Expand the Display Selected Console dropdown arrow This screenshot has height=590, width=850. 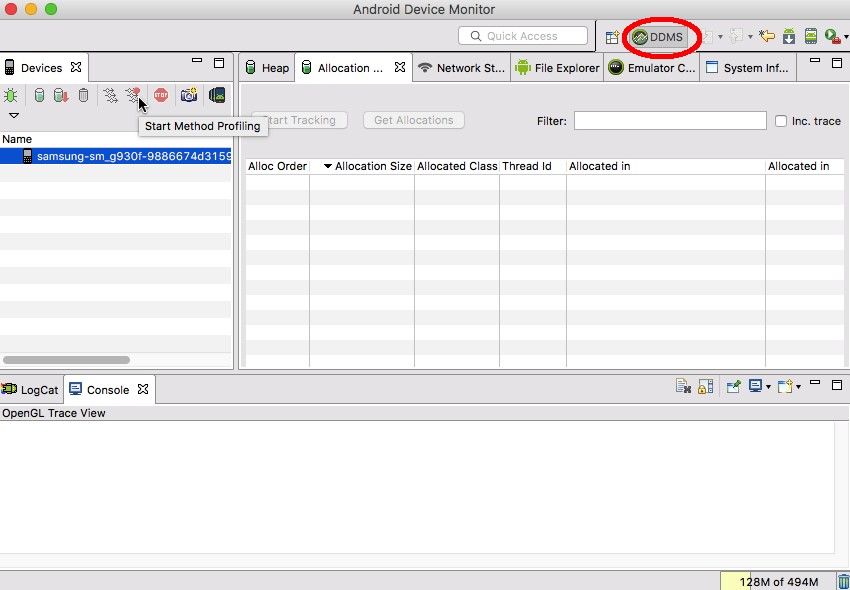[x=768, y=387]
